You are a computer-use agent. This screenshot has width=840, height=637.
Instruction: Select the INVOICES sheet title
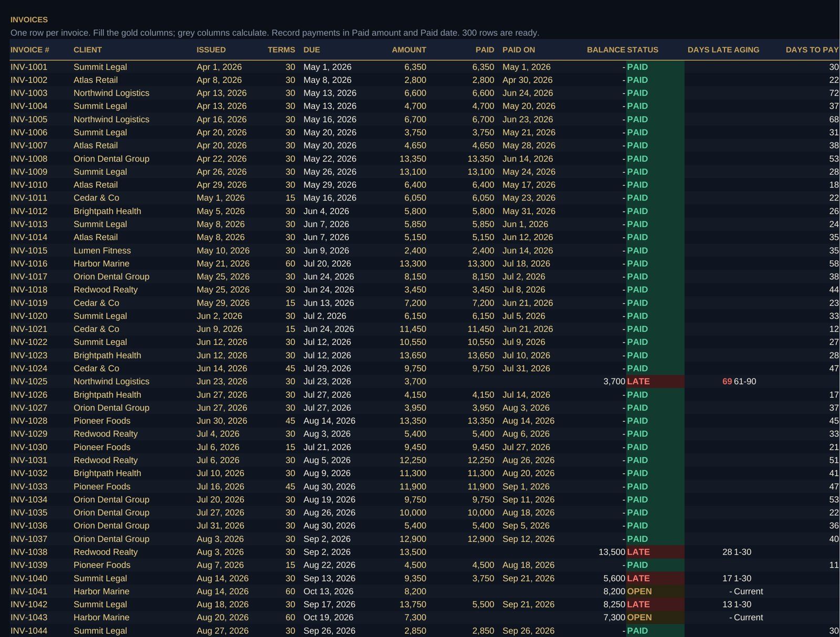tap(29, 19)
